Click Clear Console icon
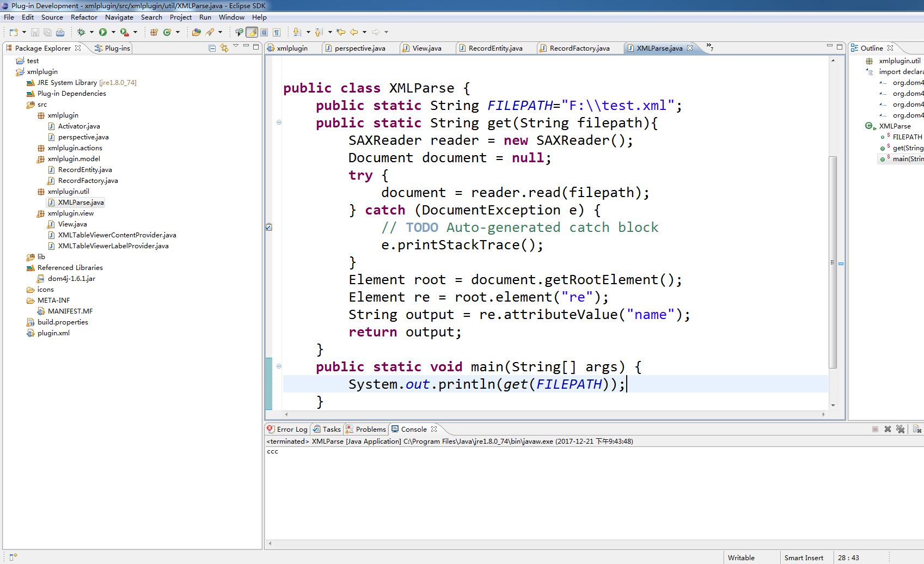Screen dimensions: 924x564 coord(917,429)
